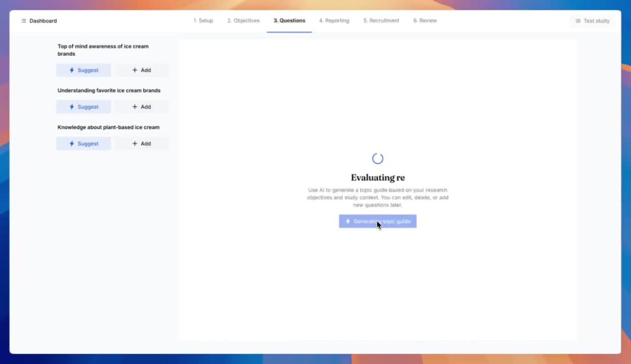Screen dimensions: 631x364
Task: Click Generate topic guide button
Action: 378,222
